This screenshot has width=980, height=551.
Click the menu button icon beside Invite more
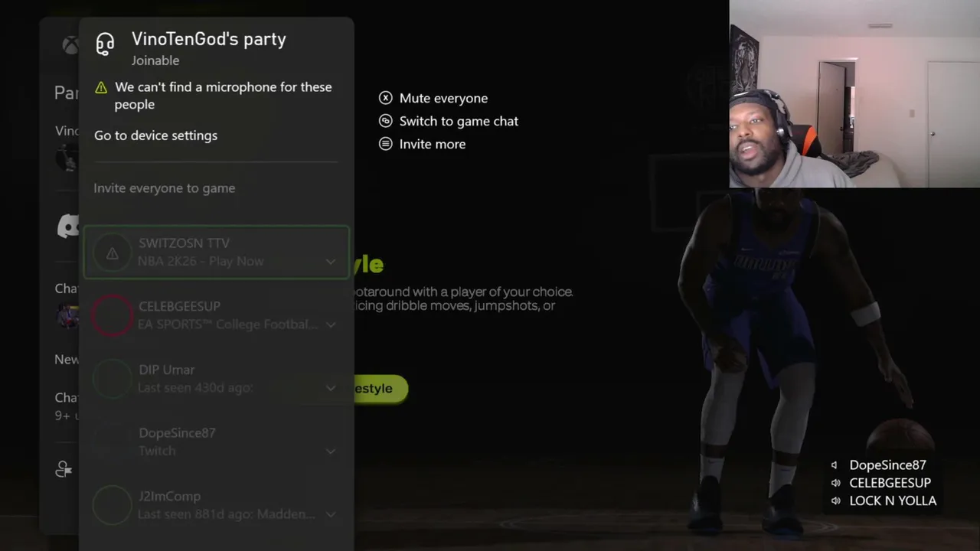coord(386,144)
